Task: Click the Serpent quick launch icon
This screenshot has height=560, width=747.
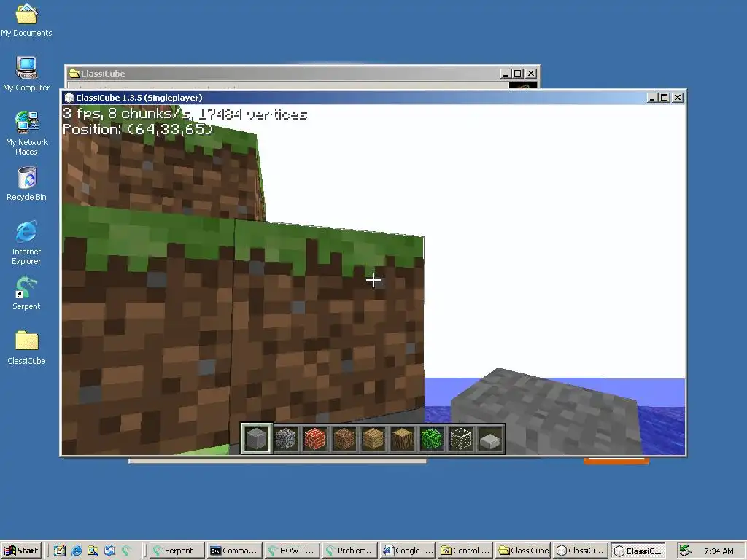Action: click(126, 551)
